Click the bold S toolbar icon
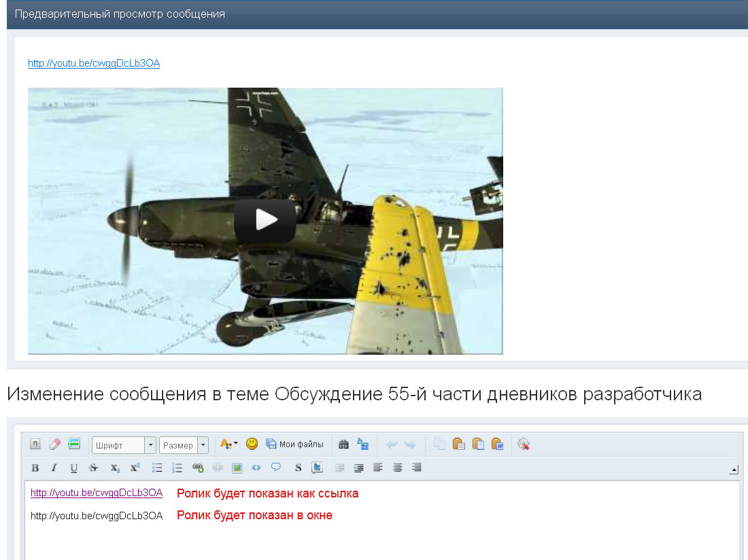 [298, 468]
